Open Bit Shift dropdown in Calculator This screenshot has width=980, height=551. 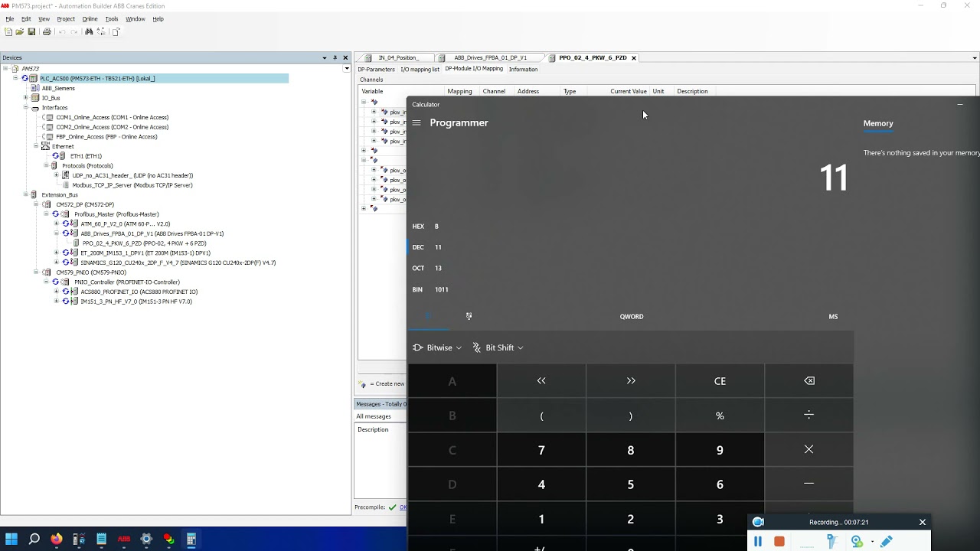pos(498,347)
